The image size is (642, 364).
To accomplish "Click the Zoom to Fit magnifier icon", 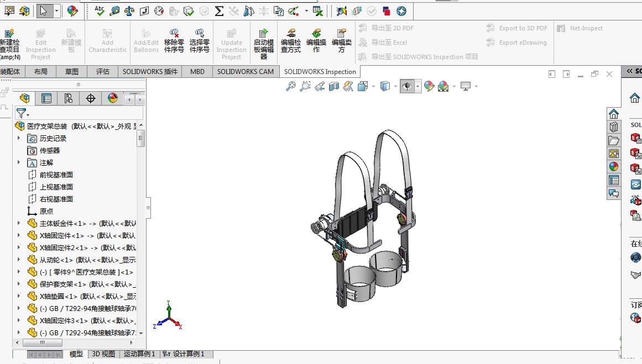I will point(291,86).
